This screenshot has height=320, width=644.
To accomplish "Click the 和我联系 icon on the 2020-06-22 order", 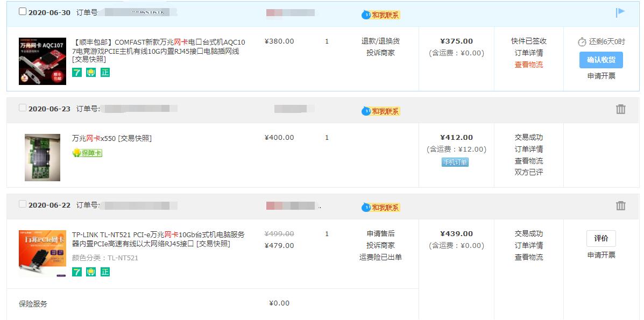I will click(381, 206).
